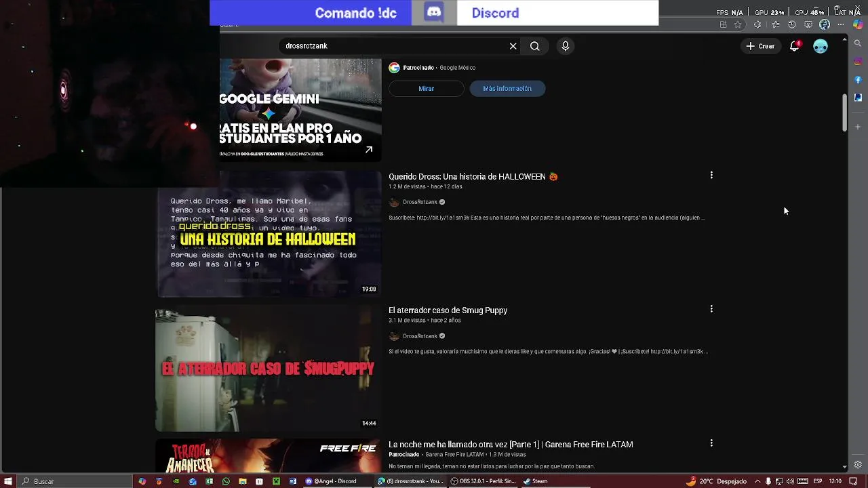
Task: Open options for Garena Free Fire ad
Action: 711,443
